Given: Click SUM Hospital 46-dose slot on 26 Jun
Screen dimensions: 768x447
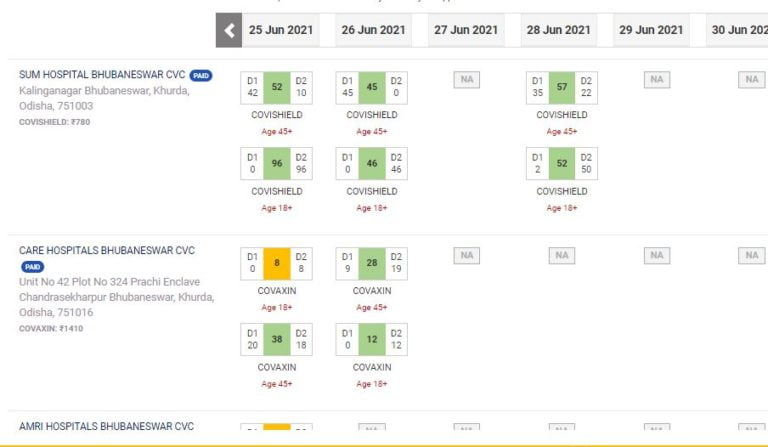Looking at the screenshot, I should point(372,164).
